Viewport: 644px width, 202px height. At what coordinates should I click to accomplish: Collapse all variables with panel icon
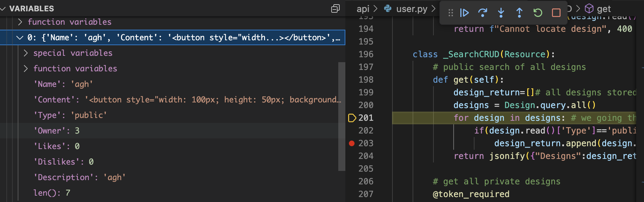pos(335,8)
